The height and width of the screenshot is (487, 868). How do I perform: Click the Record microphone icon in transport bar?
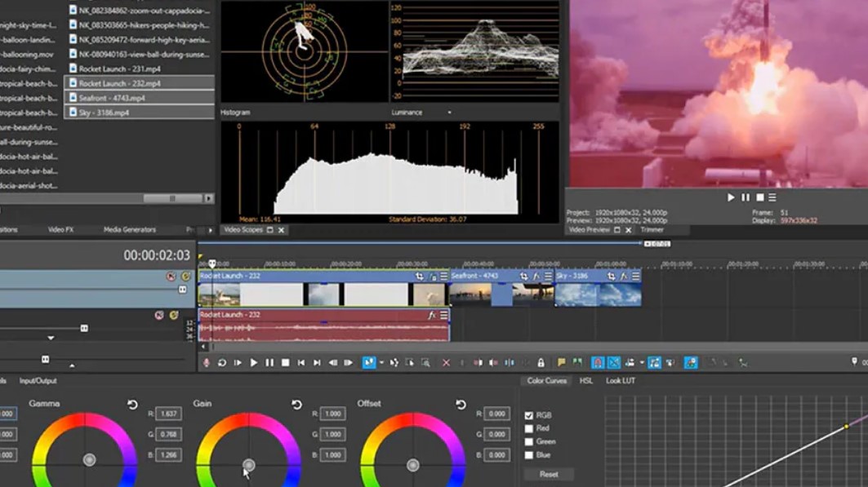point(207,363)
